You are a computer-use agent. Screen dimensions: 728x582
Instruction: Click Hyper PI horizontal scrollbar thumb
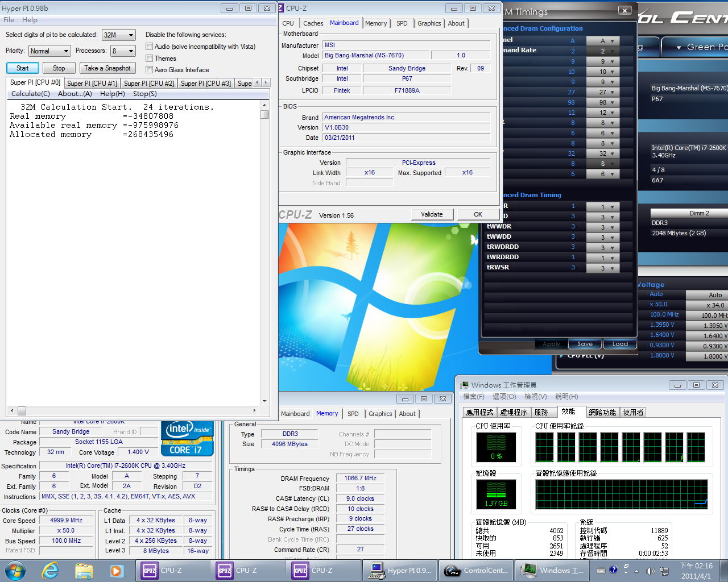[x=22, y=410]
